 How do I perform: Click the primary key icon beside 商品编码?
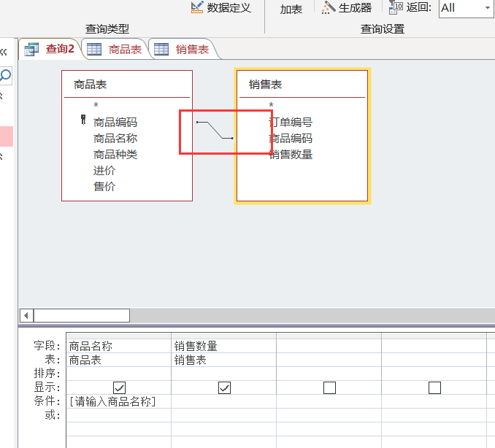(x=83, y=120)
